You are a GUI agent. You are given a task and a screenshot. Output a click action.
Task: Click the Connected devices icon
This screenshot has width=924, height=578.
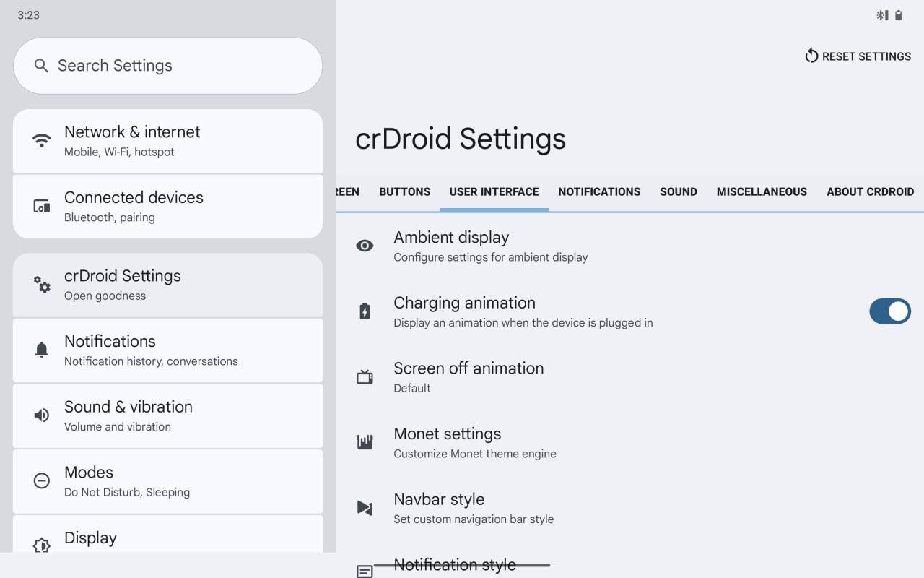[x=42, y=207]
